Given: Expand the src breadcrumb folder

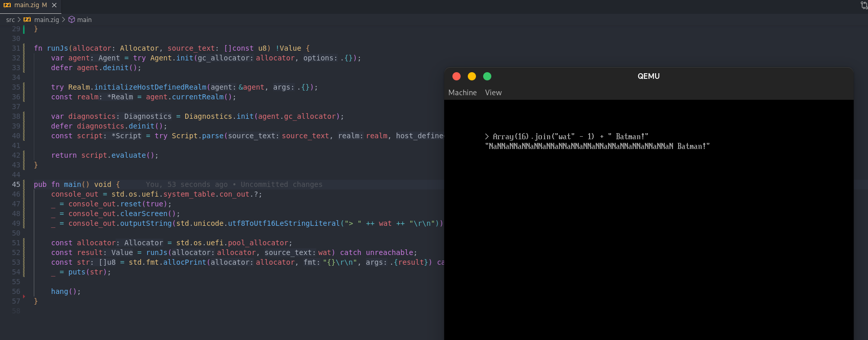Looking at the screenshot, I should (x=10, y=19).
